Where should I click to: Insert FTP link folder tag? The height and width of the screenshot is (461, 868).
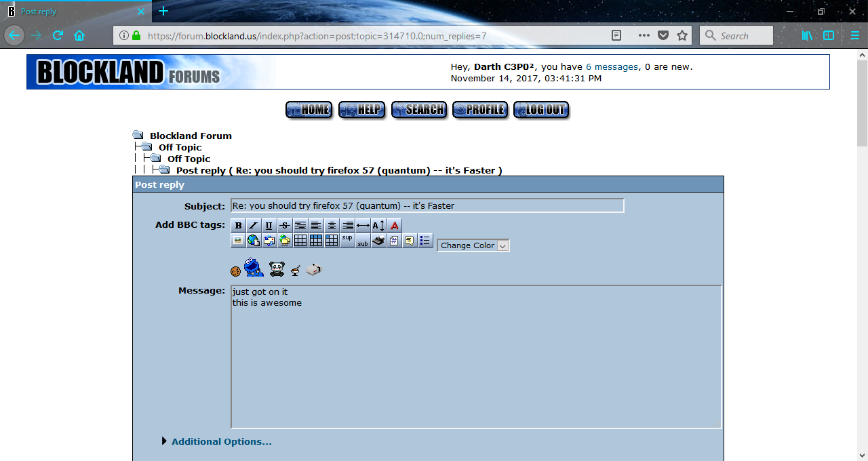(x=285, y=241)
